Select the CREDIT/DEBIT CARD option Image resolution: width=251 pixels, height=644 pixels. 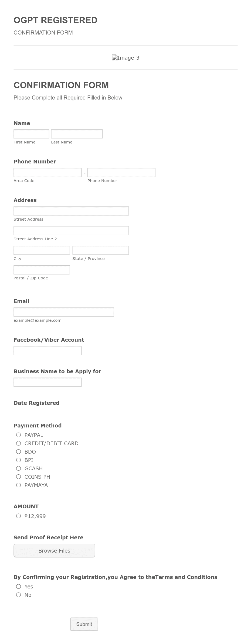(x=18, y=443)
